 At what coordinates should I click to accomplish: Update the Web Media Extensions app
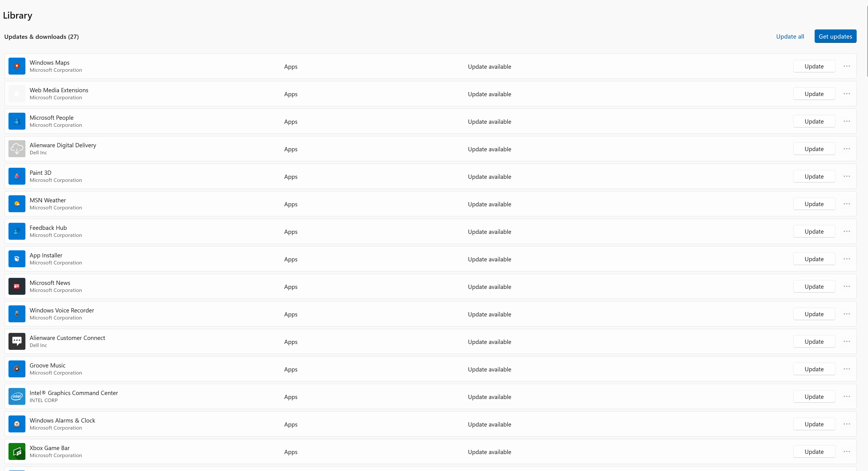coord(814,94)
